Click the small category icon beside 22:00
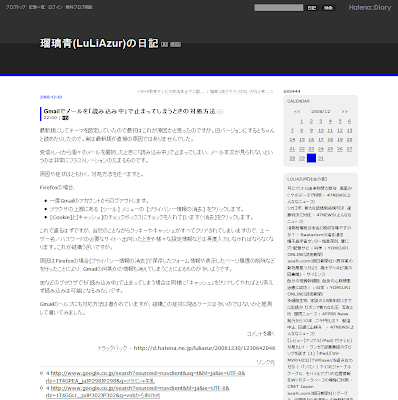Screen dimensions: 398x400 [x=65, y=118]
